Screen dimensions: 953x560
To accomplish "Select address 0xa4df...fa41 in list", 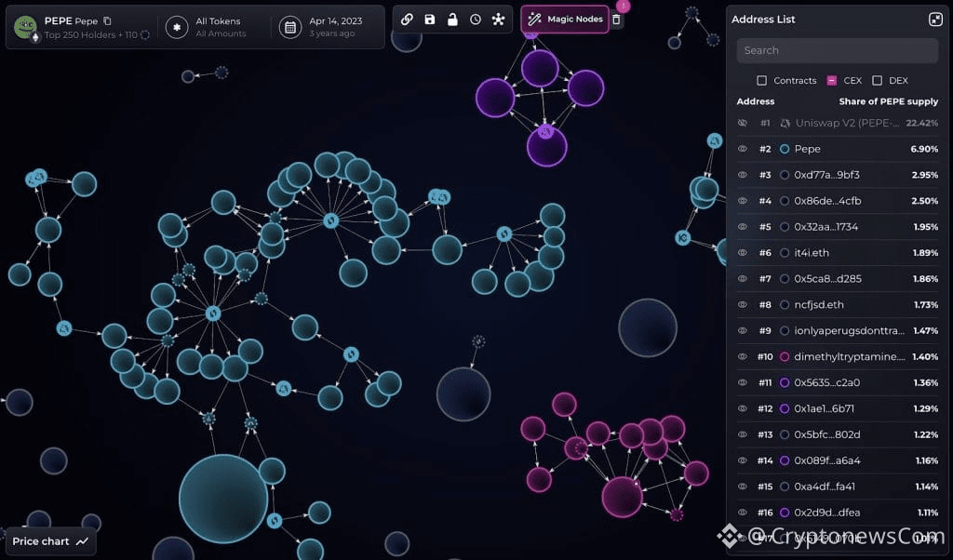I will tap(825, 487).
